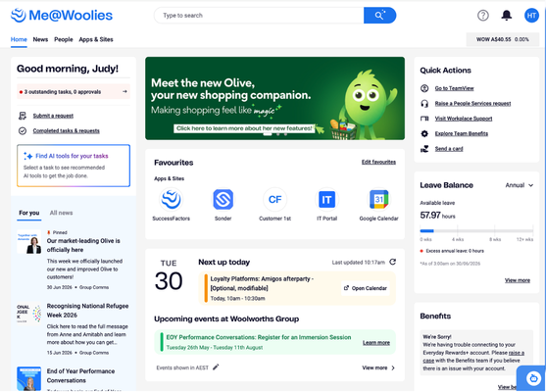Open Completed tasks & requests link

[66, 131]
